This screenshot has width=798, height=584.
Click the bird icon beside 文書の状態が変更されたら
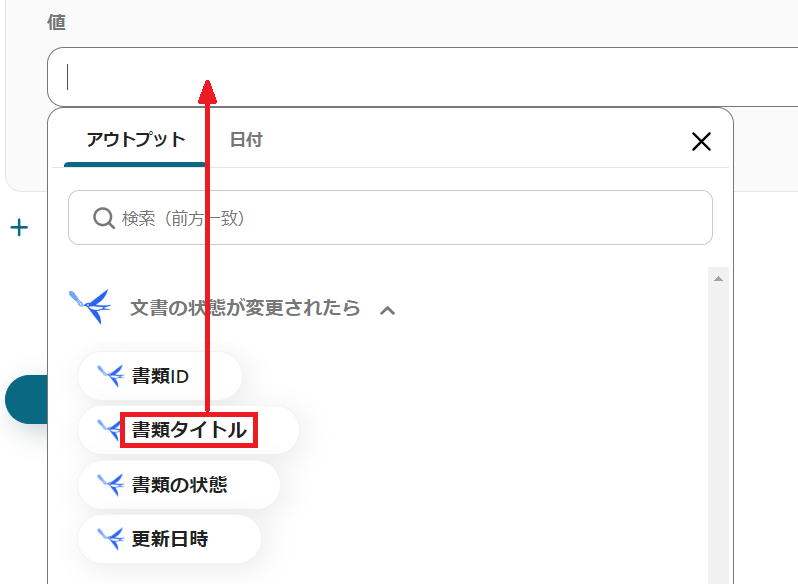[90, 306]
